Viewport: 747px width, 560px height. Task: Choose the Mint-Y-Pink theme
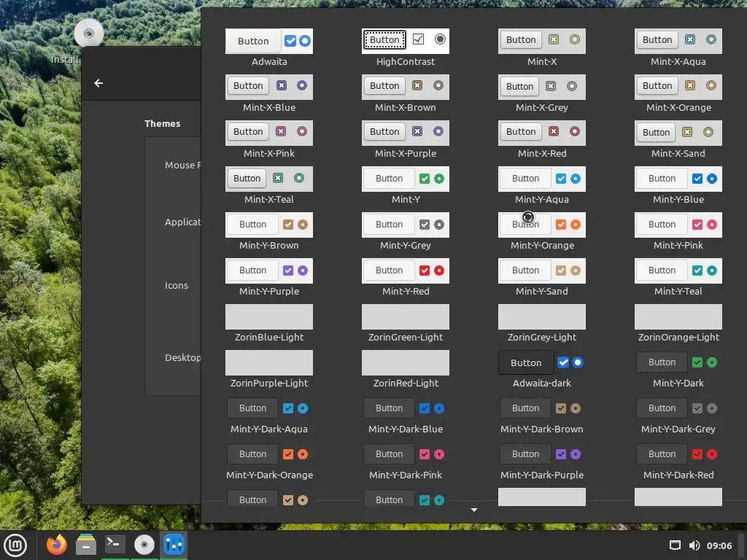point(678,231)
